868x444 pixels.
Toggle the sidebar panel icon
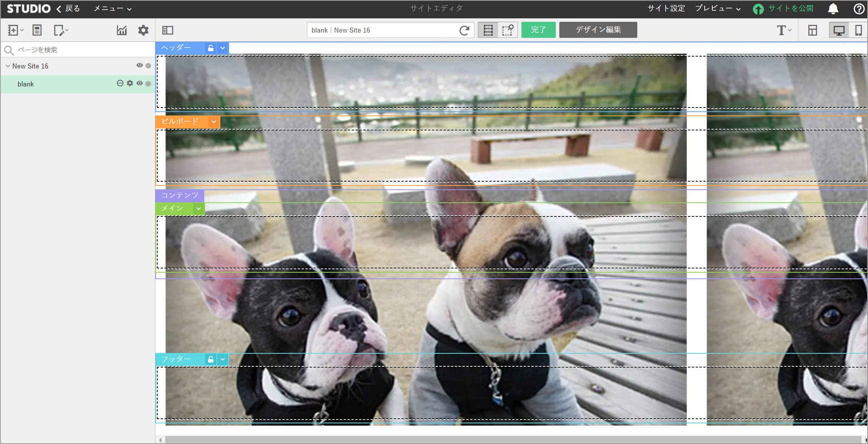click(x=168, y=30)
